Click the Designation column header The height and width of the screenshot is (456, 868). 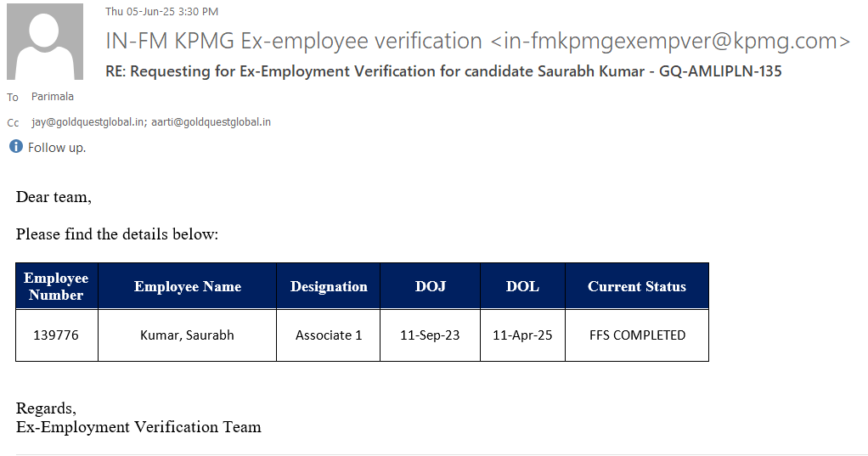pyautogui.click(x=329, y=286)
